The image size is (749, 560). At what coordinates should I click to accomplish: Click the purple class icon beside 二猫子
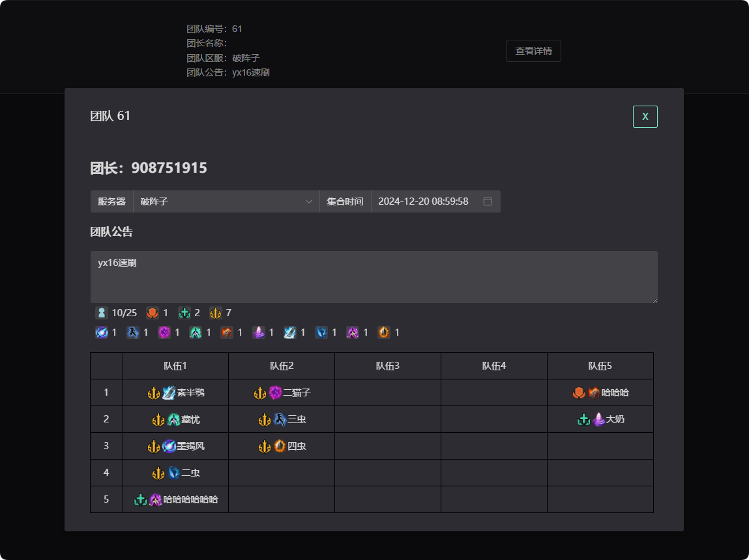tap(275, 393)
